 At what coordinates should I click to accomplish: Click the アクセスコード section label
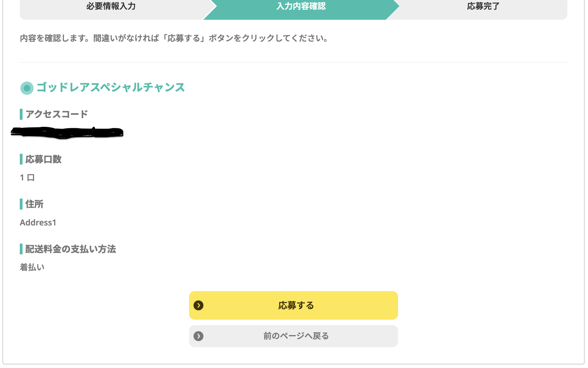pos(57,114)
